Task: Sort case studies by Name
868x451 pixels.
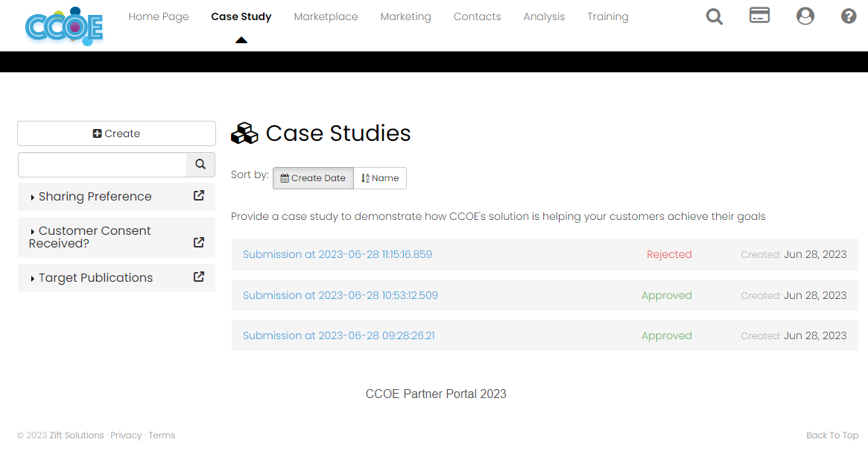Action: click(x=380, y=178)
